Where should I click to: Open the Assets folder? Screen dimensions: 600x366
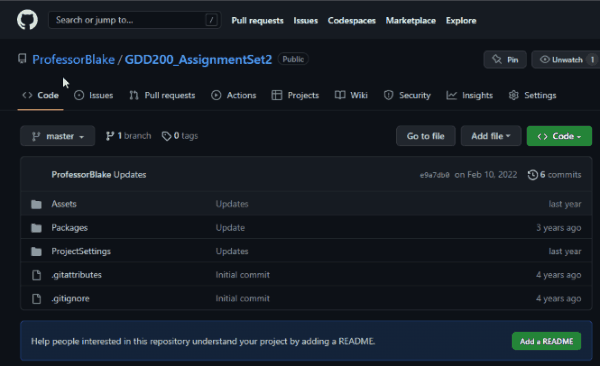(x=64, y=204)
